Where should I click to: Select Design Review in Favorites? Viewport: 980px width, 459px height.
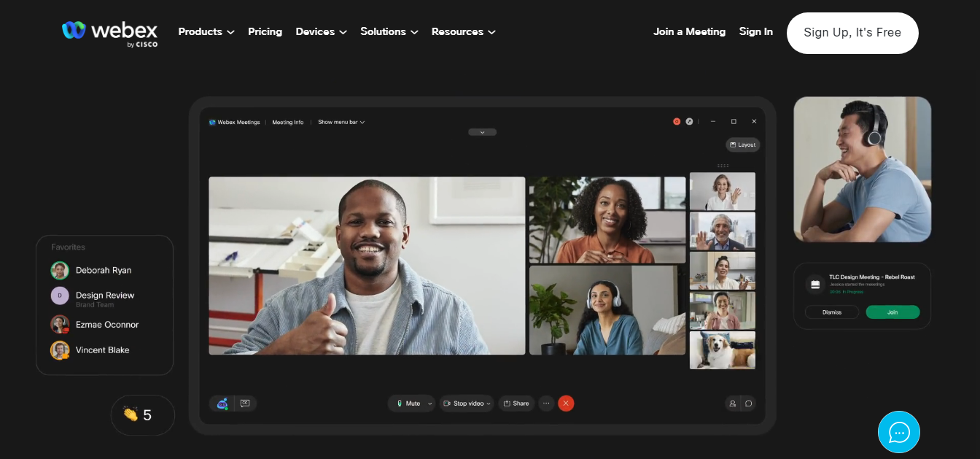[x=104, y=297]
